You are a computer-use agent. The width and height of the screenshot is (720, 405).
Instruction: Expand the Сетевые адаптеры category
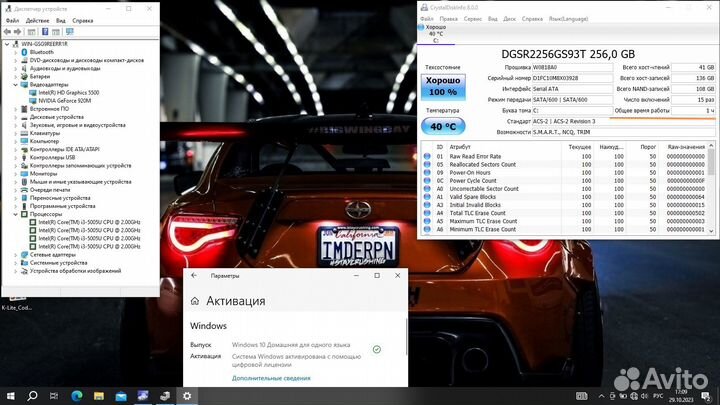[x=16, y=255]
